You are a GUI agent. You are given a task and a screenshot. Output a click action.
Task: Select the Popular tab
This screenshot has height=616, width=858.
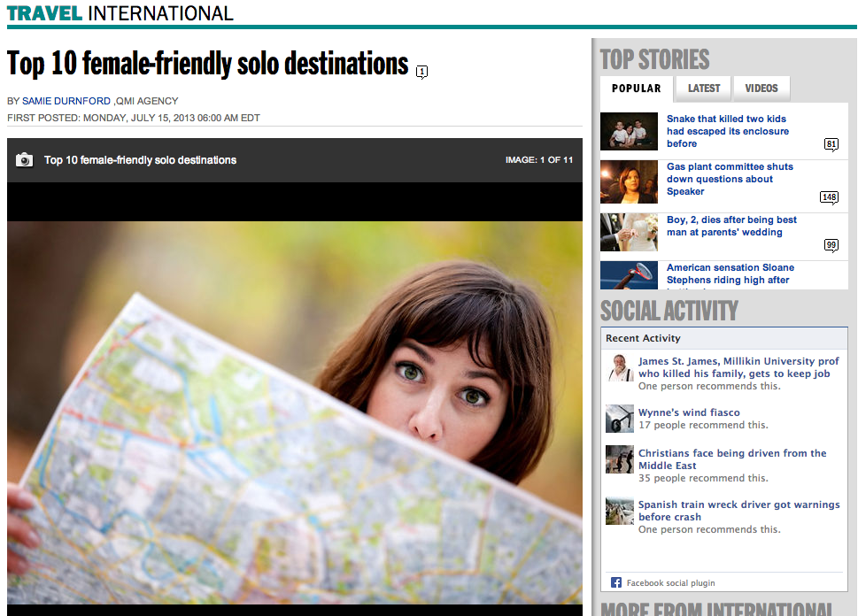[637, 89]
